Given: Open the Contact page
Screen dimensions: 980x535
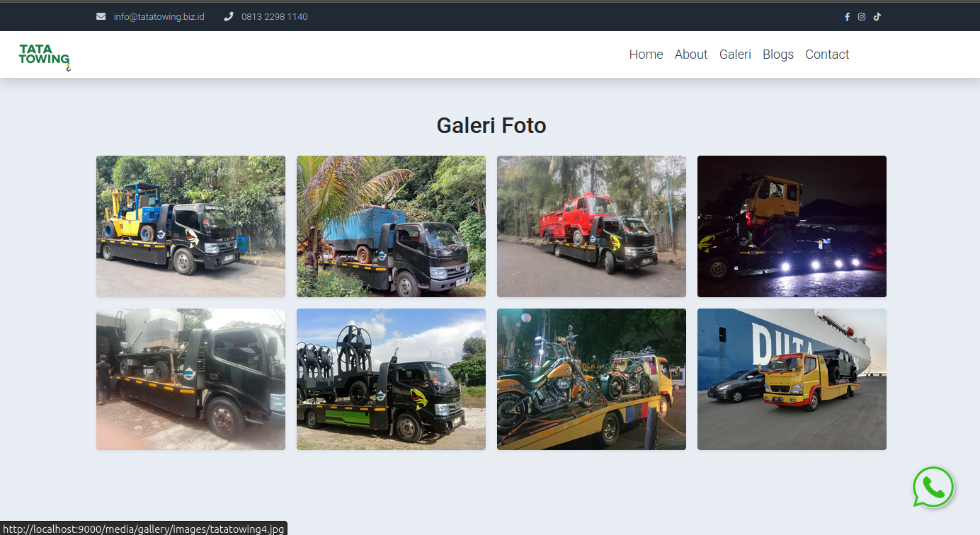Looking at the screenshot, I should point(826,54).
